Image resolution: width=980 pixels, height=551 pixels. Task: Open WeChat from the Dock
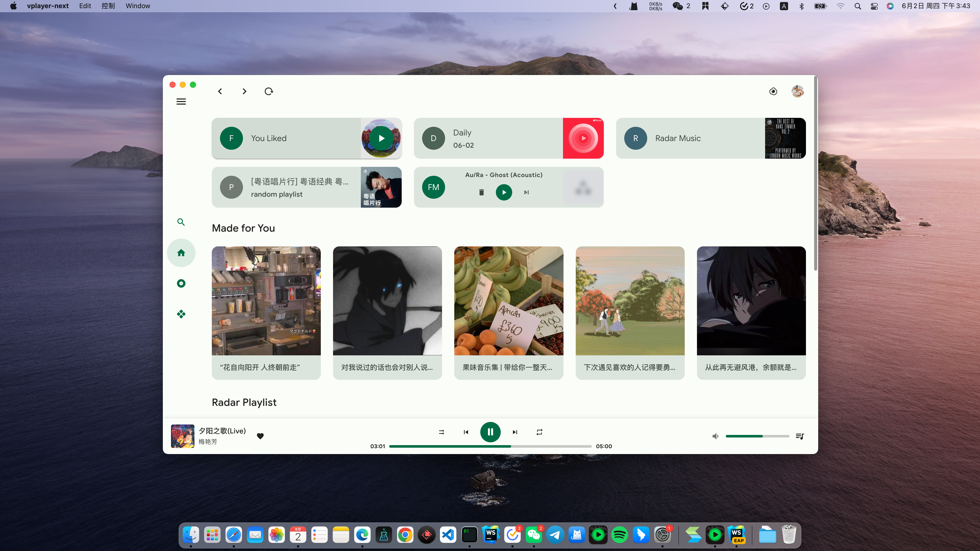[x=534, y=535]
